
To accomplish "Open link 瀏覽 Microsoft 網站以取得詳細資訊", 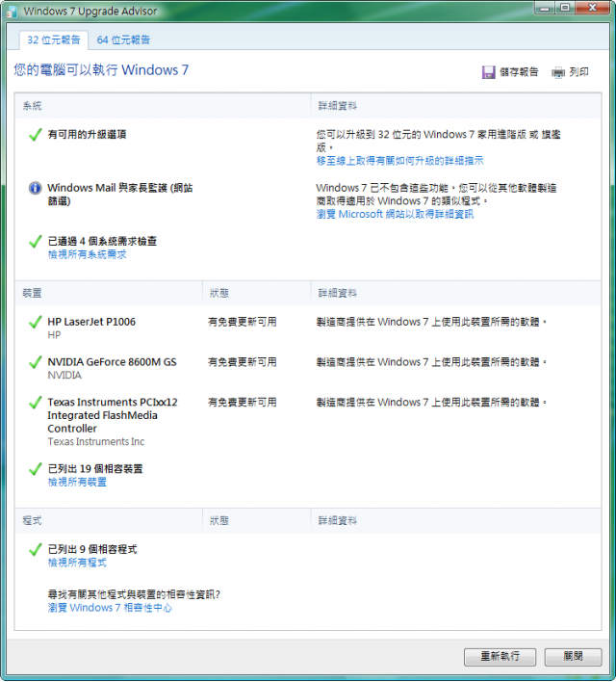I will click(396, 214).
